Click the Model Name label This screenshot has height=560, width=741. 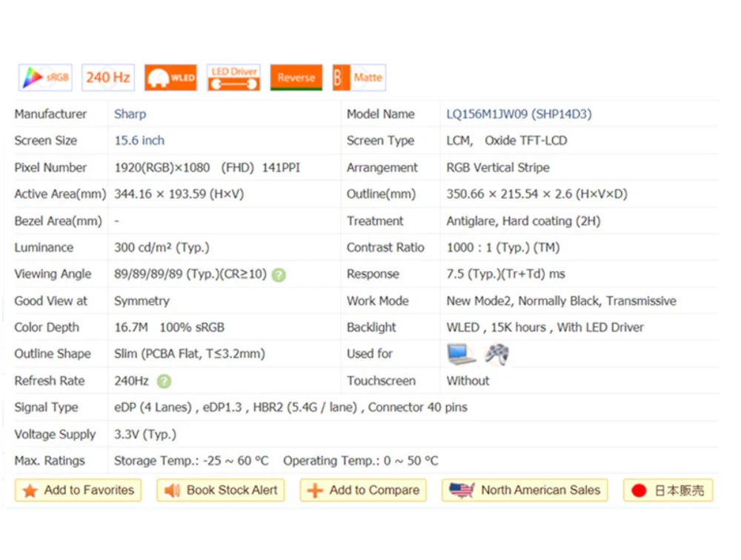coord(380,114)
